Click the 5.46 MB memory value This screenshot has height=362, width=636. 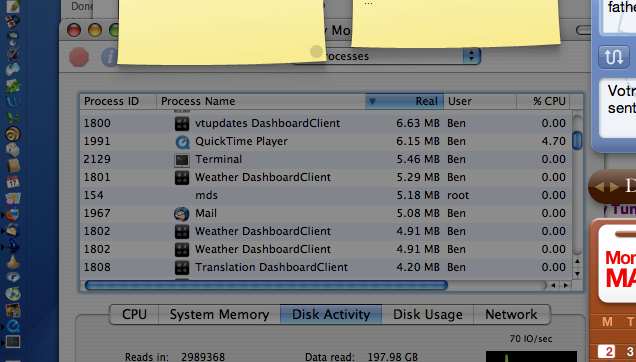[418, 159]
